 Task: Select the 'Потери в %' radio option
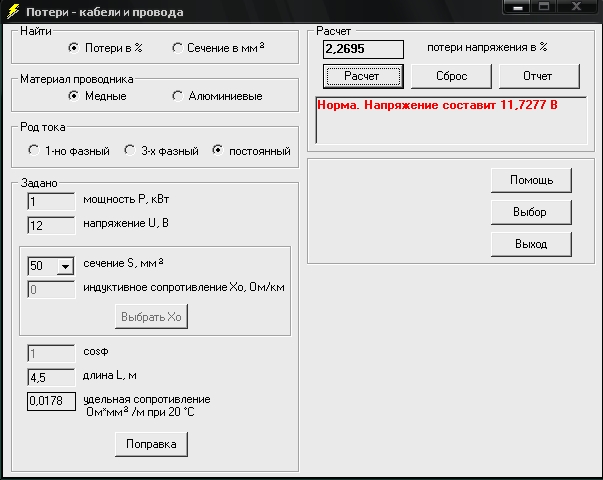click(74, 48)
